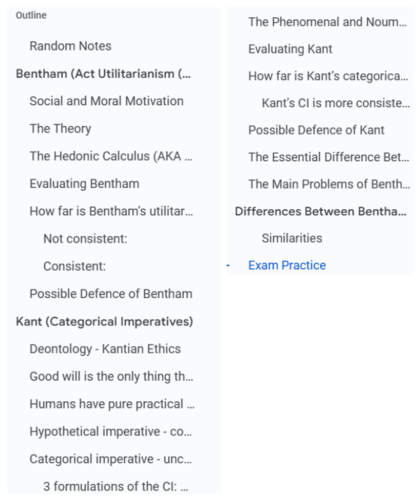Go to 3 formulations of the CI
Image resolution: width=420 pixels, height=500 pixels.
tap(116, 487)
